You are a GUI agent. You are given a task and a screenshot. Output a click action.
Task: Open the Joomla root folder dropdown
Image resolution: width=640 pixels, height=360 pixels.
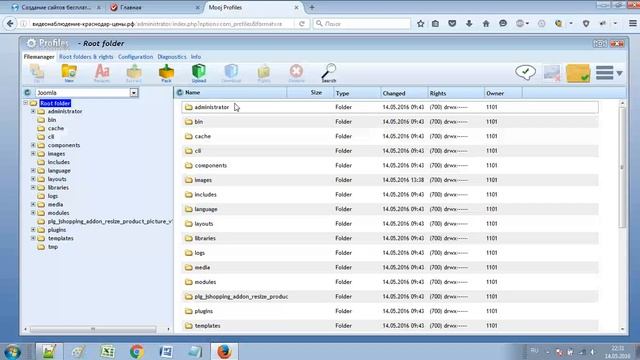click(133, 93)
